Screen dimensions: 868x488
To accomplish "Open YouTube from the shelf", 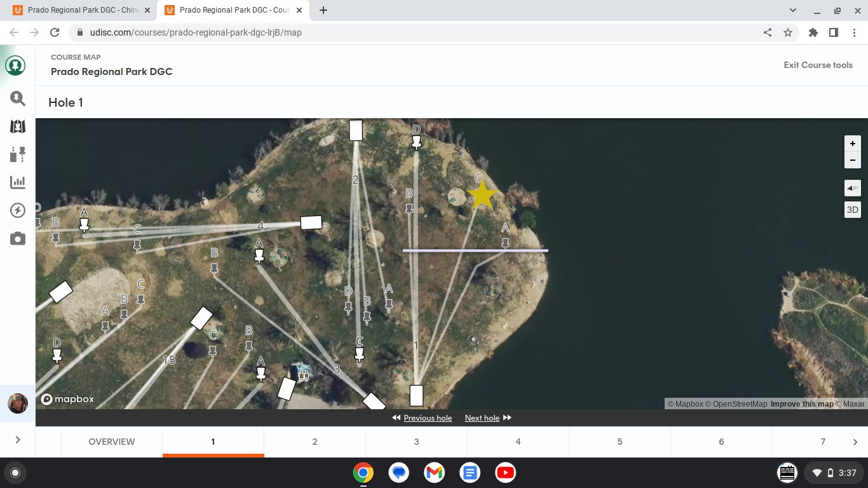I will tap(506, 473).
